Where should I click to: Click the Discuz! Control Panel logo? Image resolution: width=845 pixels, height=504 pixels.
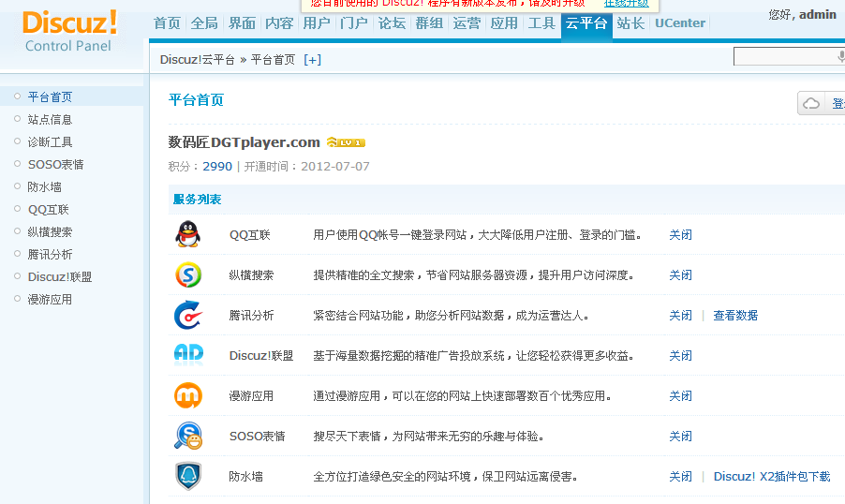click(x=69, y=31)
